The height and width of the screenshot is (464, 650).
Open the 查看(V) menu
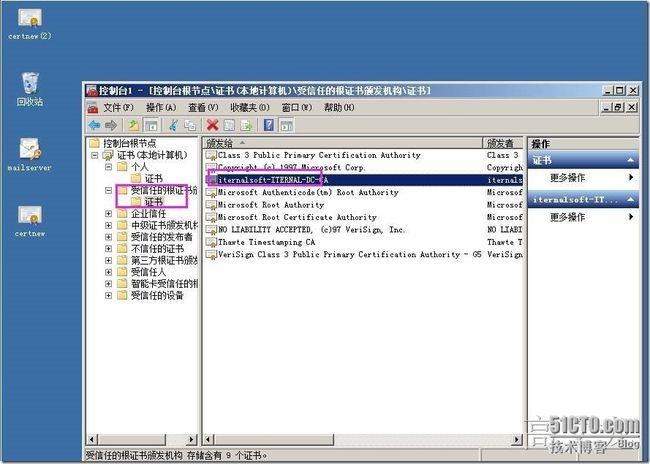coord(203,108)
